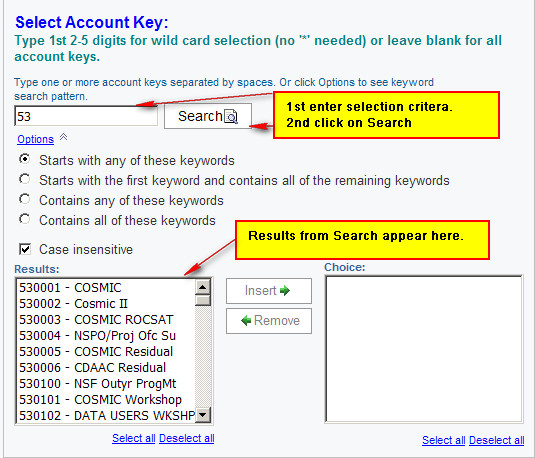Toggle the Case insensitive checkbox
Image resolution: width=535 pixels, height=458 pixels.
tap(25, 249)
